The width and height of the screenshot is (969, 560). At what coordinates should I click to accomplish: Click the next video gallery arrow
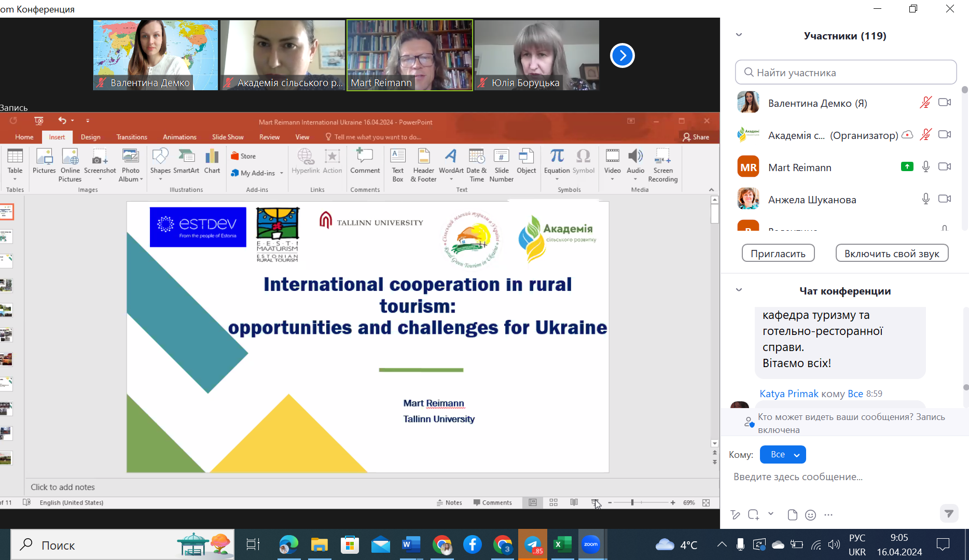(x=622, y=55)
